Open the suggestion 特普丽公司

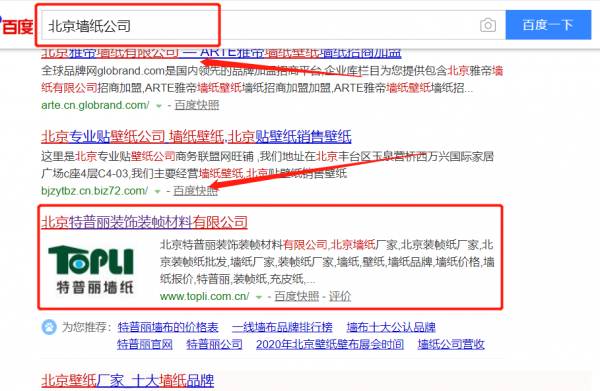pyautogui.click(x=214, y=344)
